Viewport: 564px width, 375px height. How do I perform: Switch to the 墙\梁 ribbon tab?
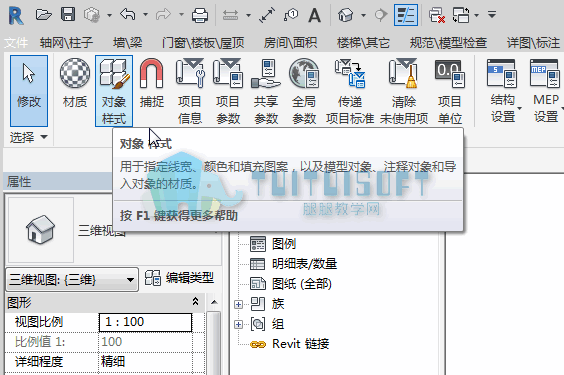[x=128, y=43]
